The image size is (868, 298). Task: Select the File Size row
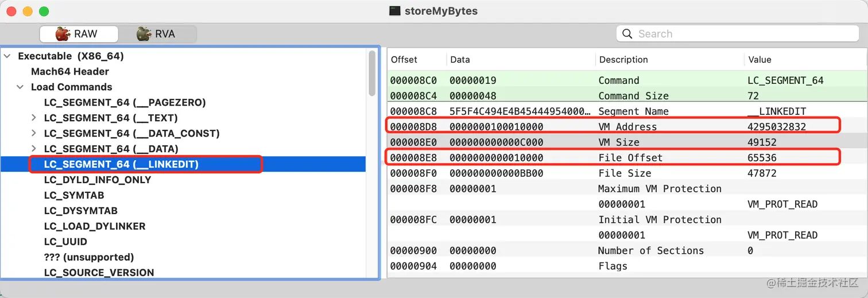click(627, 173)
